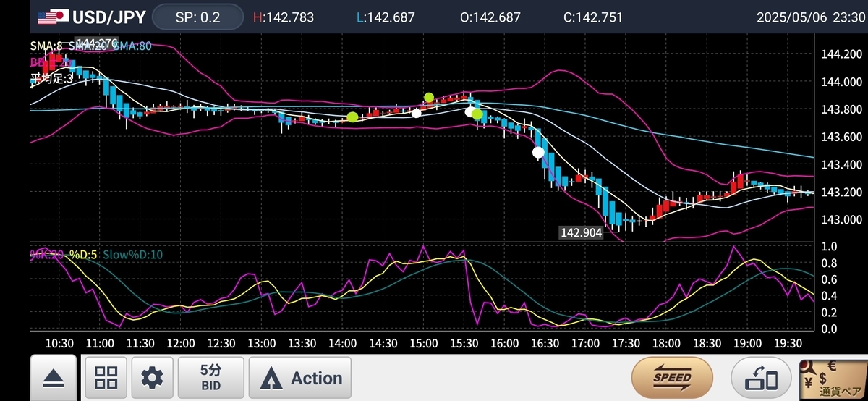
Task: Tap the %D:5 stochastic label
Action: point(83,254)
